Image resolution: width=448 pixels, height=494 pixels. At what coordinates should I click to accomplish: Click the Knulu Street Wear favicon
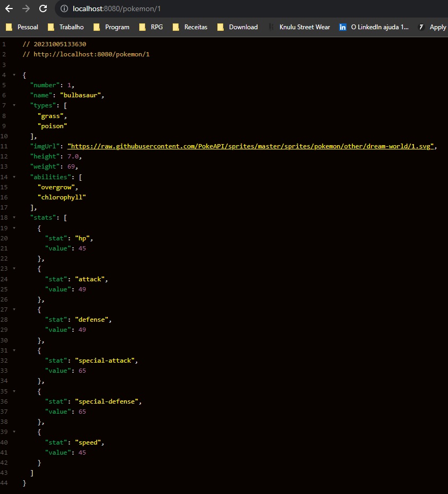[271, 27]
